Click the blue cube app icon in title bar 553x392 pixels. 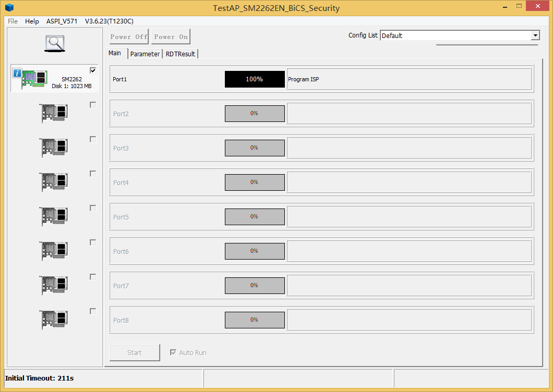(x=9, y=8)
